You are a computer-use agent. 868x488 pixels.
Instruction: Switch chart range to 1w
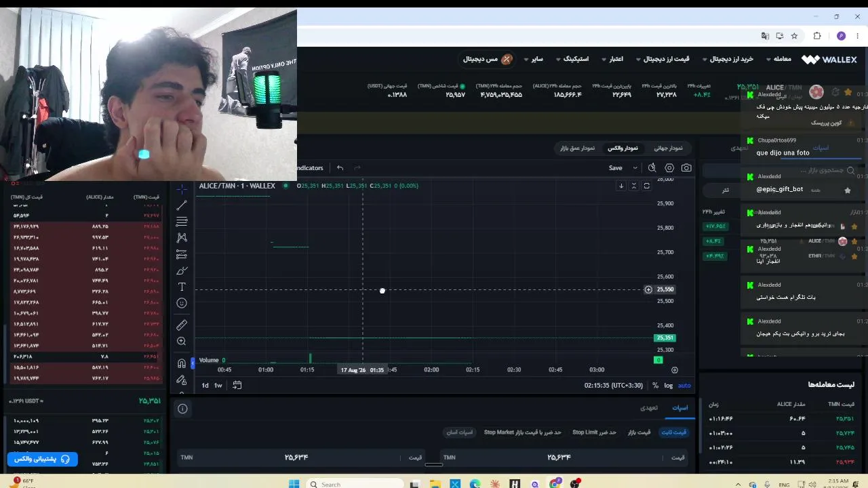click(218, 385)
